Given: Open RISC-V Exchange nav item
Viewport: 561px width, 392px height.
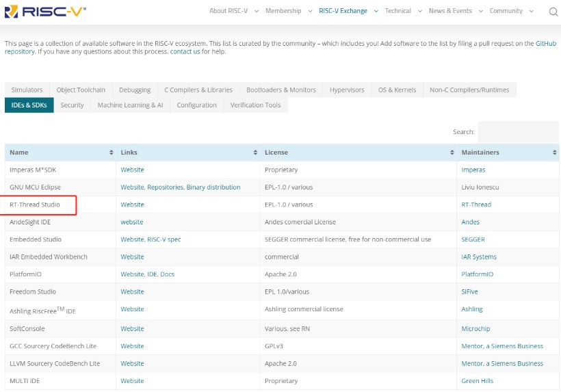Looking at the screenshot, I should point(343,11).
